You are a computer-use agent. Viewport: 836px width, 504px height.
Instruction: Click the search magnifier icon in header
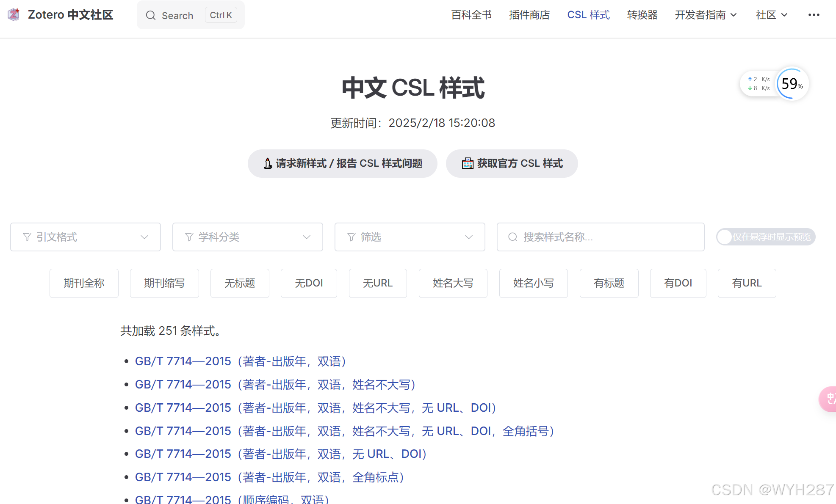coord(151,16)
